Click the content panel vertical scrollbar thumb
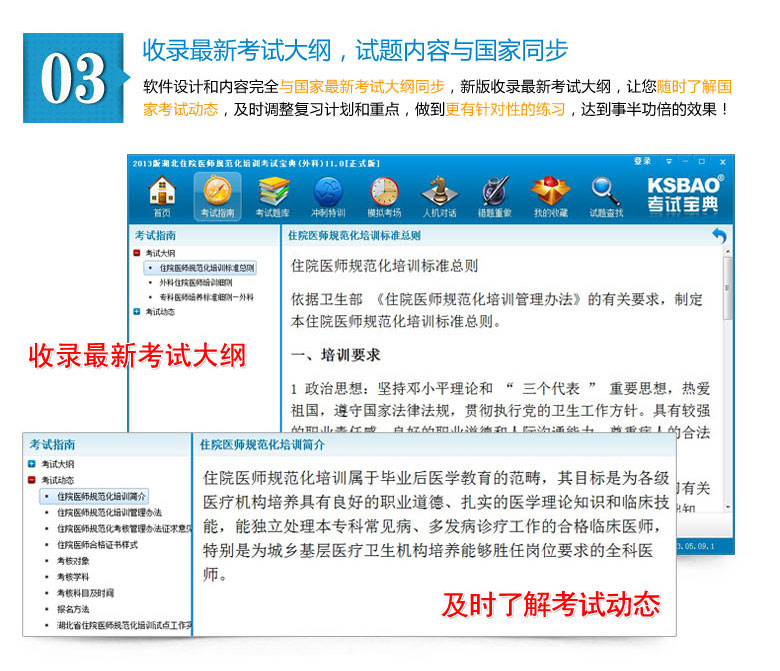The width and height of the screenshot is (780, 671). [727, 288]
